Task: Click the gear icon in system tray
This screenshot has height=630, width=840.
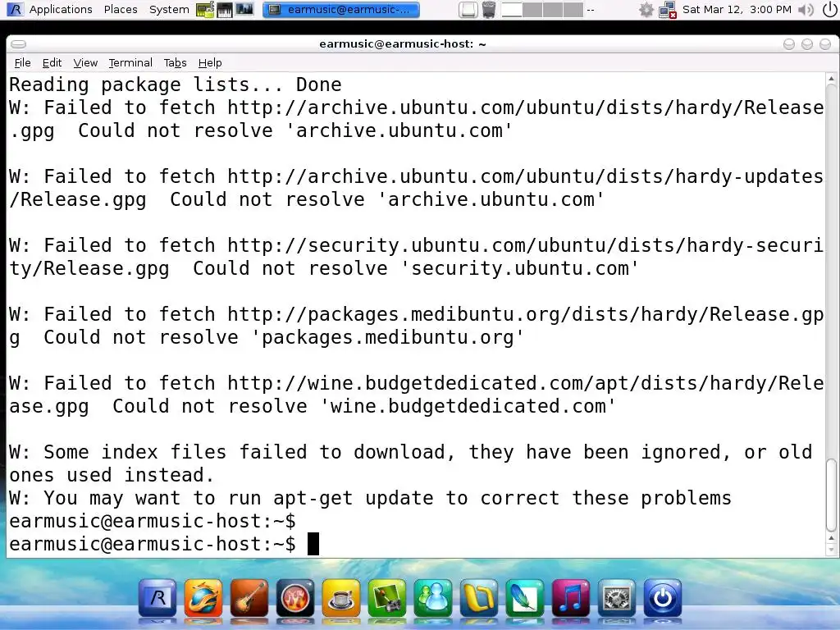Action: (x=646, y=10)
